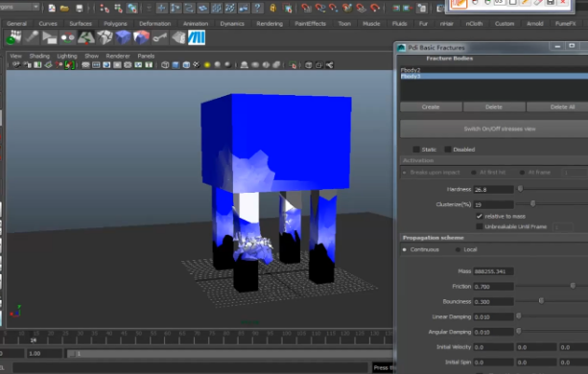Open the Polygons menu set dropdown
Image resolution: width=588 pixels, height=374 pixels.
click(19, 7)
